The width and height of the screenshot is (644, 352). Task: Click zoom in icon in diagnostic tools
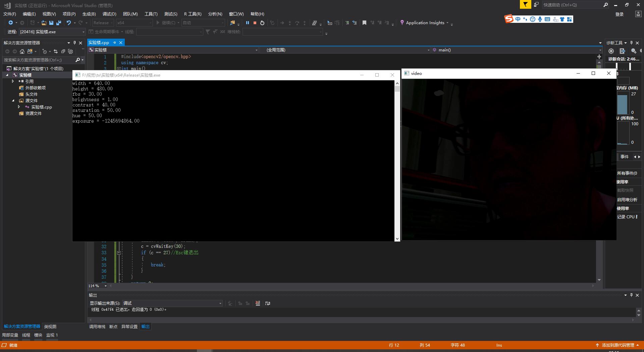coord(634,51)
